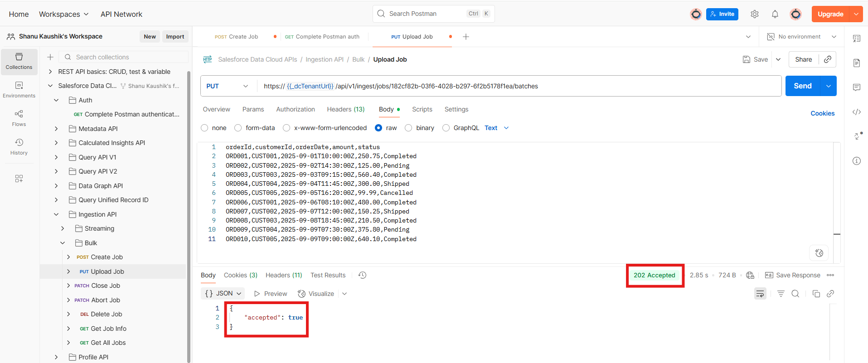The height and width of the screenshot is (363, 868).
Task: Select the form-data body type
Action: pos(238,128)
